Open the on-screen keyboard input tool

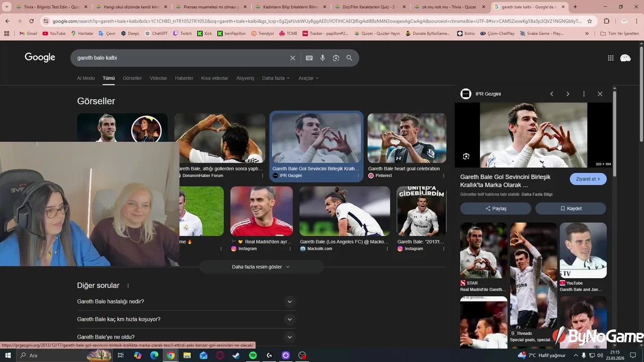pyautogui.click(x=309, y=58)
